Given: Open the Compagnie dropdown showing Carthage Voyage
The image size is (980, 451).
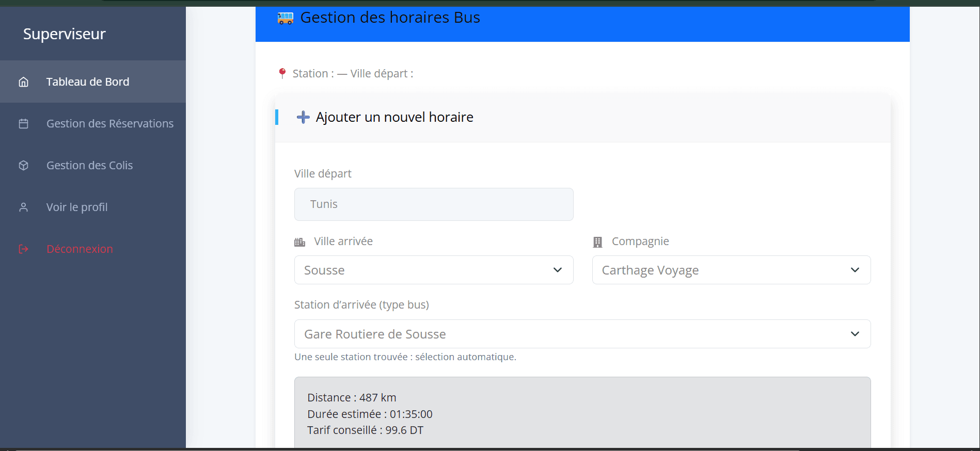Looking at the screenshot, I should [731, 270].
